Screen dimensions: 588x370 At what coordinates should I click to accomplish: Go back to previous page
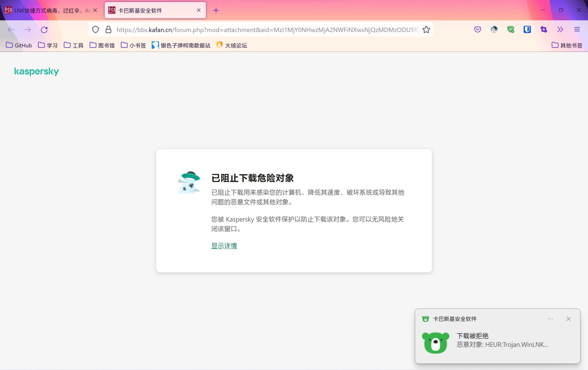(11, 30)
